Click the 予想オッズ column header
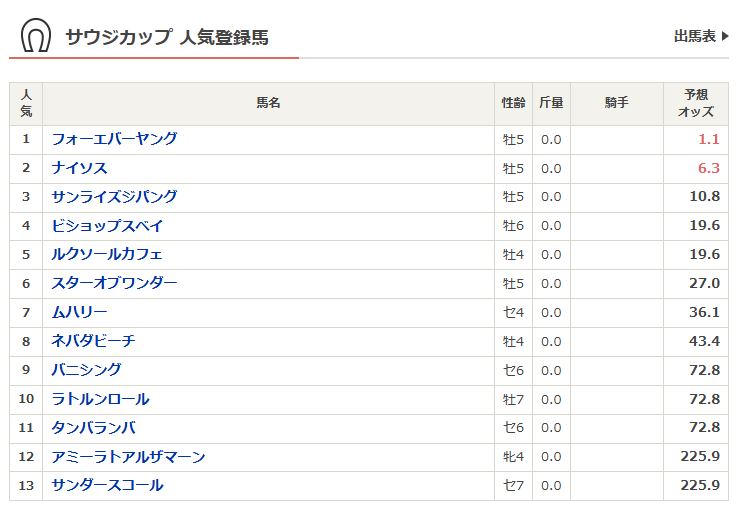The height and width of the screenshot is (516, 739). pos(696,103)
